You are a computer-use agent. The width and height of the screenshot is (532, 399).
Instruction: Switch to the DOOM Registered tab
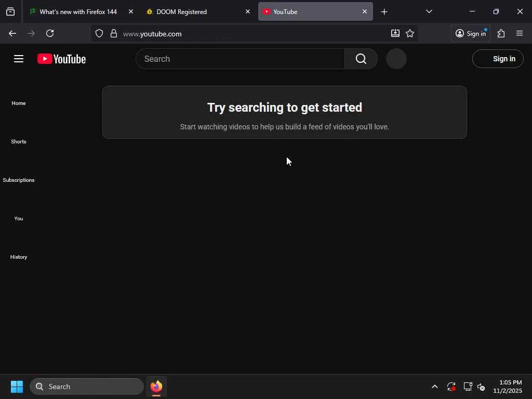click(198, 12)
